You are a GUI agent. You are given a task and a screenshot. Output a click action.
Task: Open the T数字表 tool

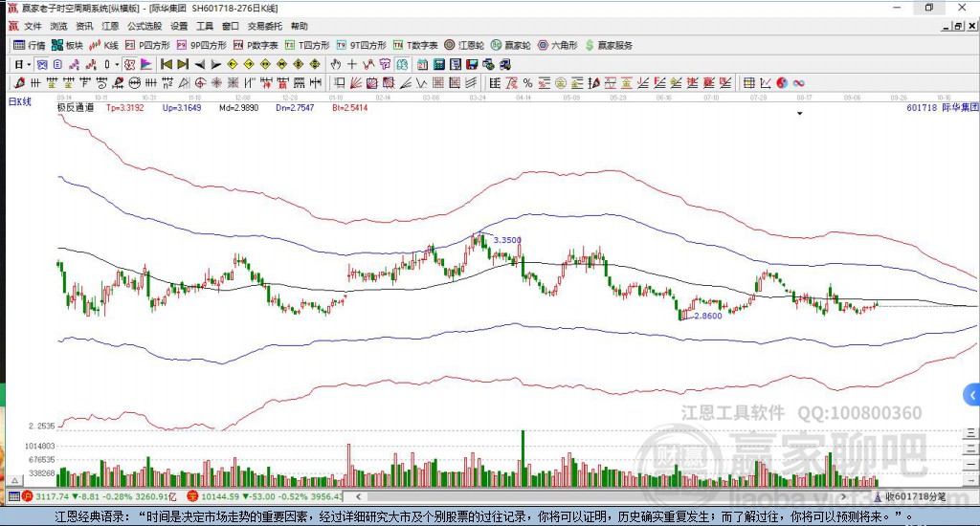click(x=415, y=45)
